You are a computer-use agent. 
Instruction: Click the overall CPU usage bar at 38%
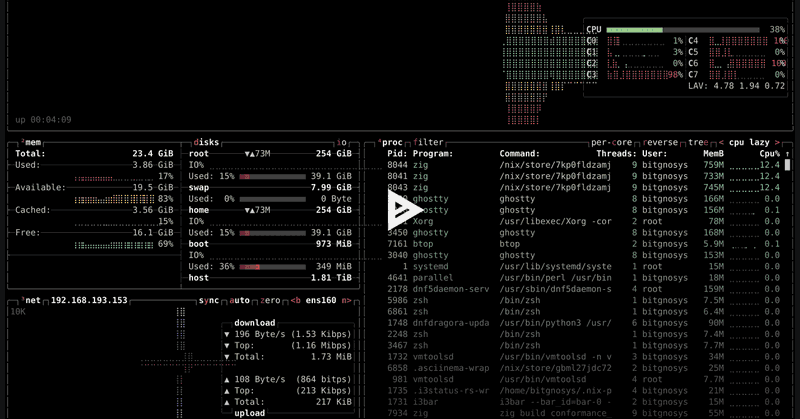(x=683, y=30)
